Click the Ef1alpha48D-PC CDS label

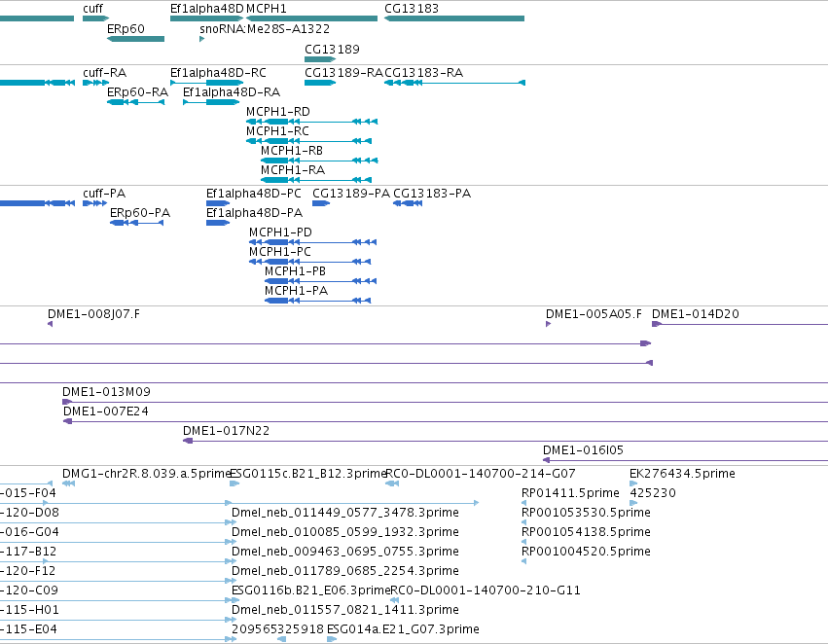pos(254,194)
